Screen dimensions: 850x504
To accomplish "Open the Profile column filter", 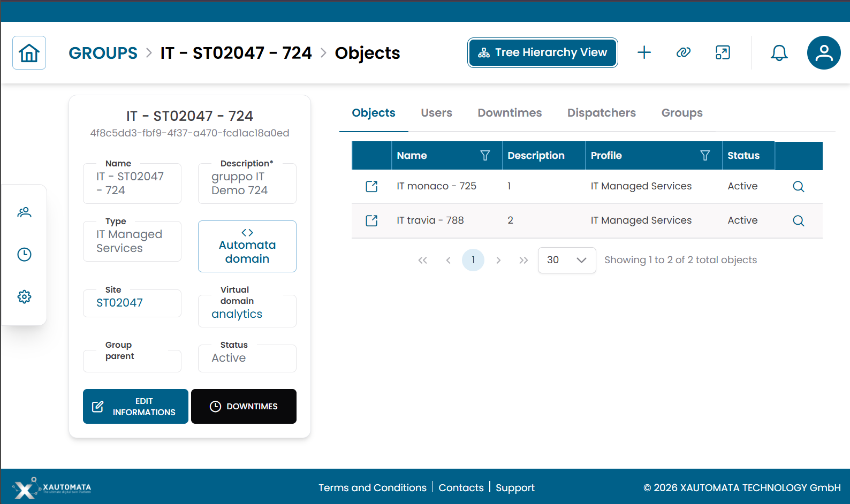I will pos(705,156).
